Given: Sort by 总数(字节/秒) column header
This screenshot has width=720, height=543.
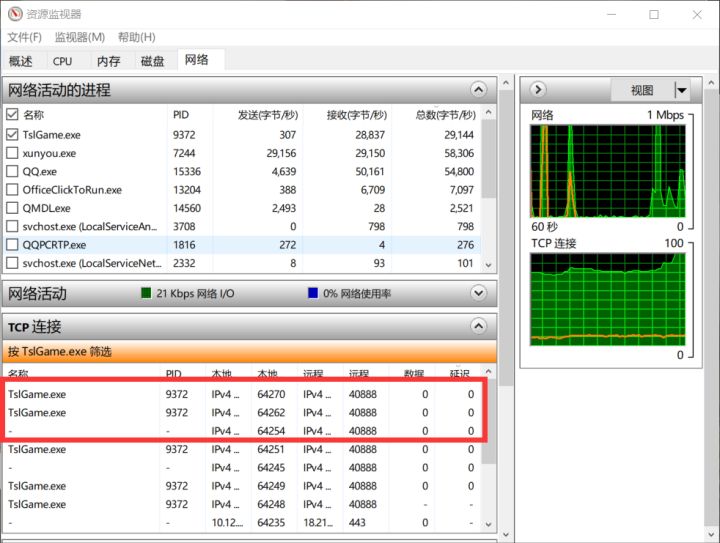Looking at the screenshot, I should point(445,115).
